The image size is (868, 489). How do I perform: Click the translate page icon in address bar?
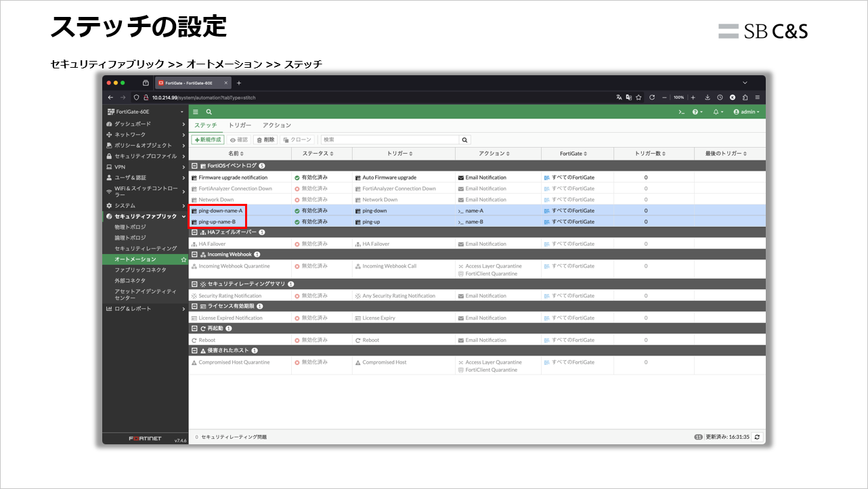point(619,98)
